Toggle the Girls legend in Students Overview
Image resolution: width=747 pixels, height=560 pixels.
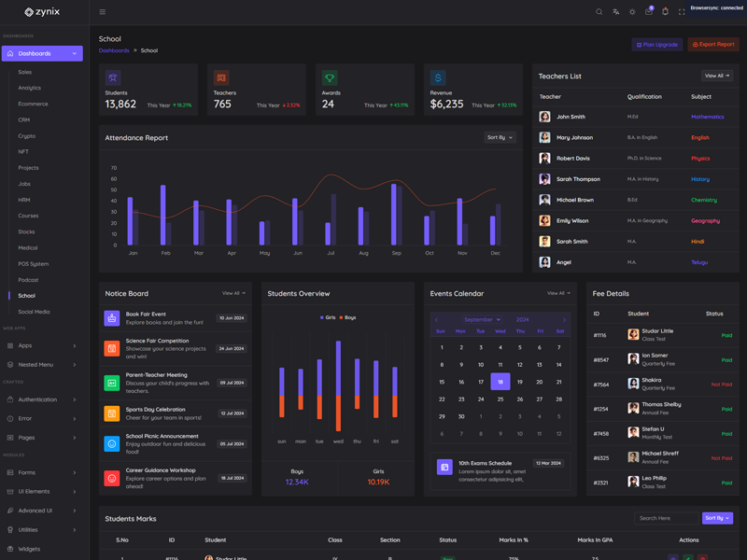coord(328,317)
